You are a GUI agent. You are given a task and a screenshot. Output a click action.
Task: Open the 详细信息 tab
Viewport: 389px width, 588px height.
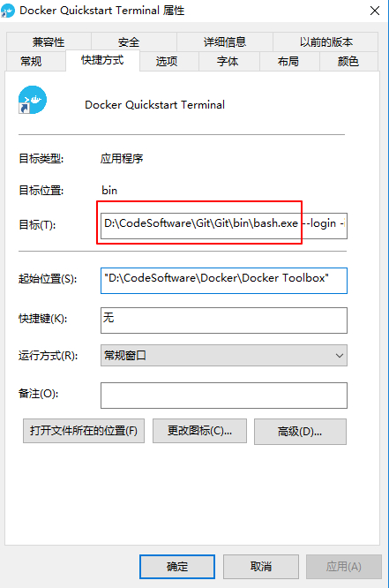224,42
